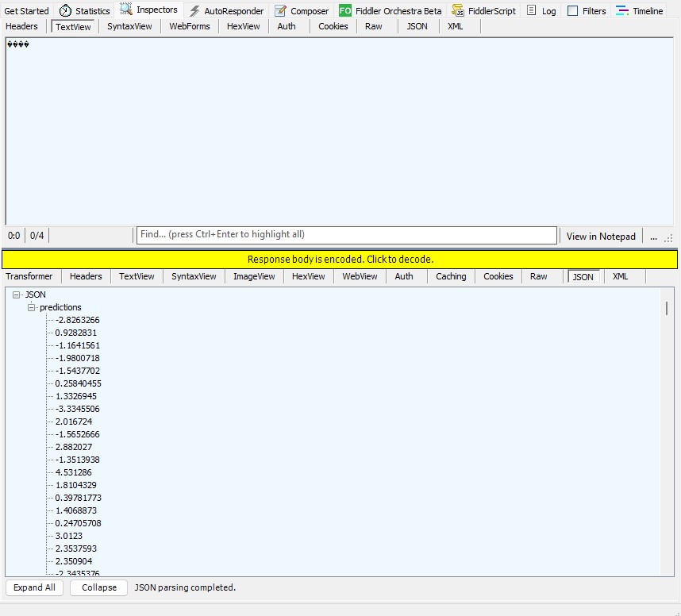Click the Inspectors magnifier icon

pos(126,10)
